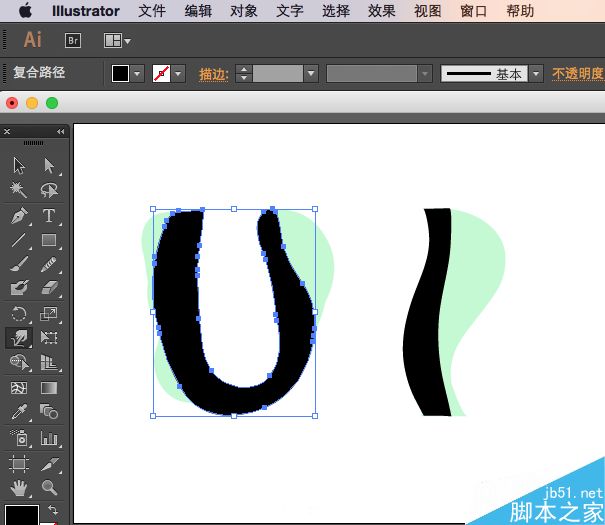Open the brush definition 基本 dropdown arrow

tap(536, 73)
